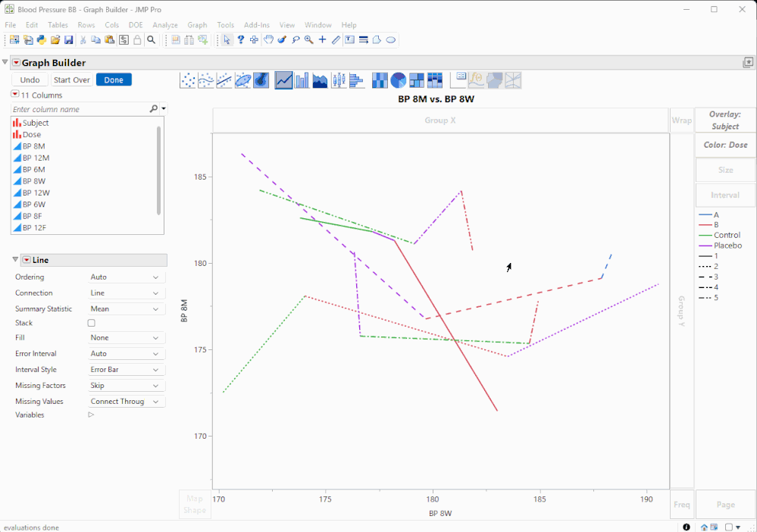This screenshot has width=757, height=532.
Task: Choose the Bar chart element
Action: (x=302, y=80)
